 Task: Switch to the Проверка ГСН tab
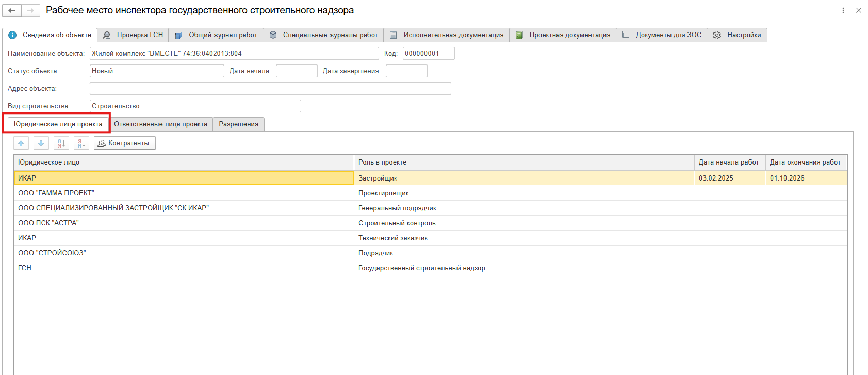click(133, 35)
